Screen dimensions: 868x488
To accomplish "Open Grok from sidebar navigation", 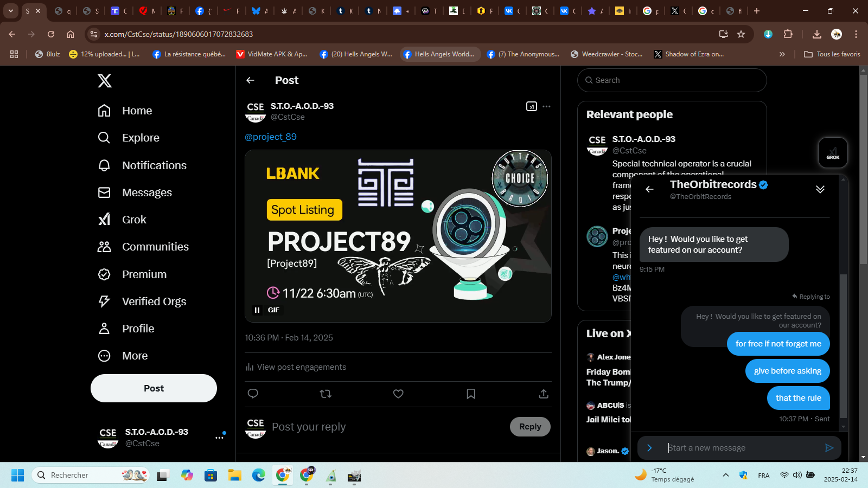I will coord(122,220).
